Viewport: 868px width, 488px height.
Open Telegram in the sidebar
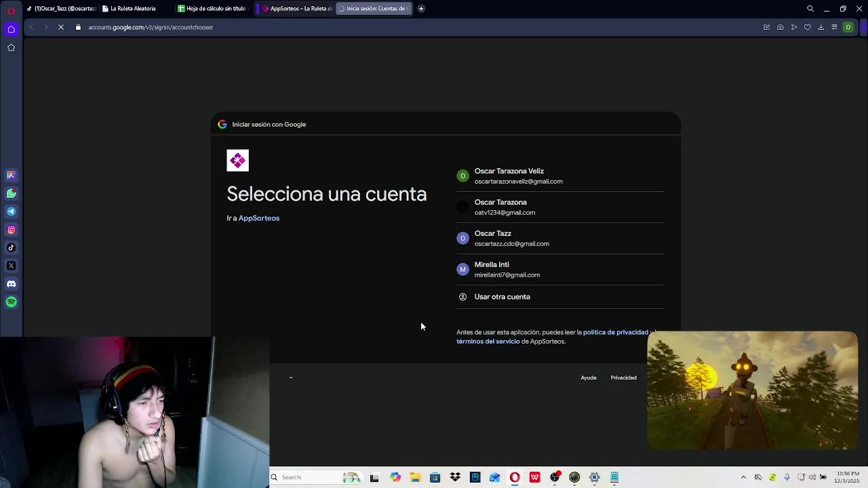point(11,211)
